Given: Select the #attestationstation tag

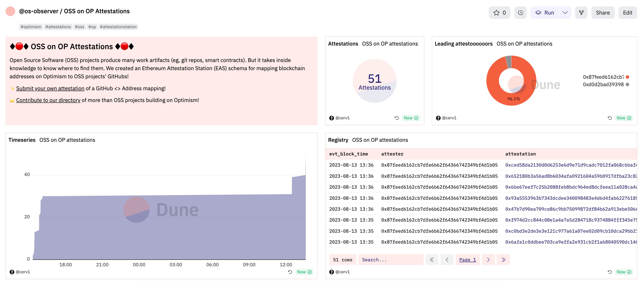Looking at the screenshot, I should point(118,27).
